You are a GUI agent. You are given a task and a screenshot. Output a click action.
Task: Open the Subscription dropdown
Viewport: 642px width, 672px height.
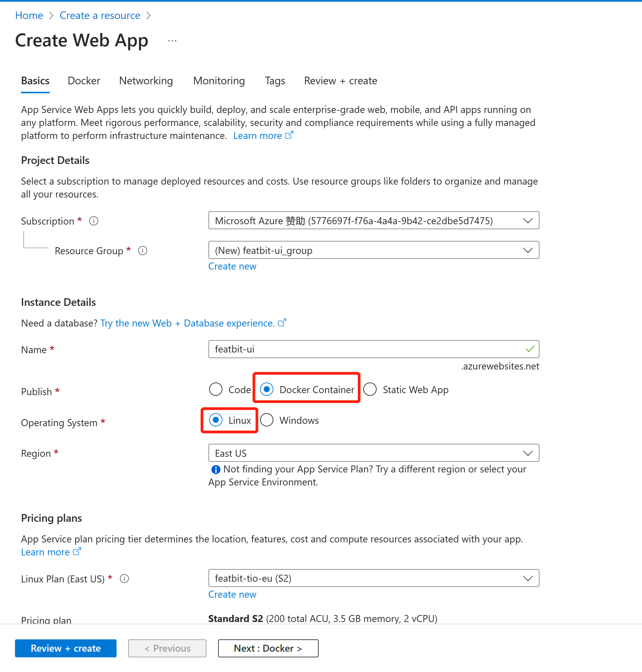374,221
